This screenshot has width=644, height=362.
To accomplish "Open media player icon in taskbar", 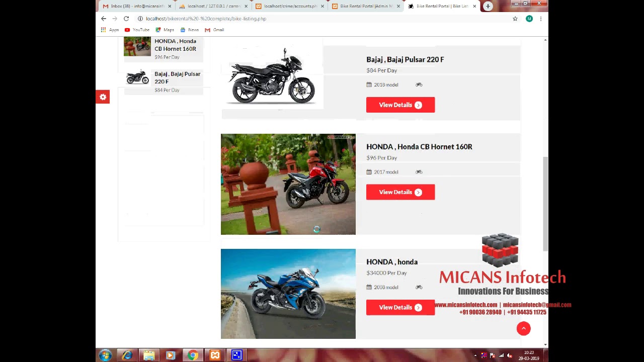I will [x=171, y=355].
